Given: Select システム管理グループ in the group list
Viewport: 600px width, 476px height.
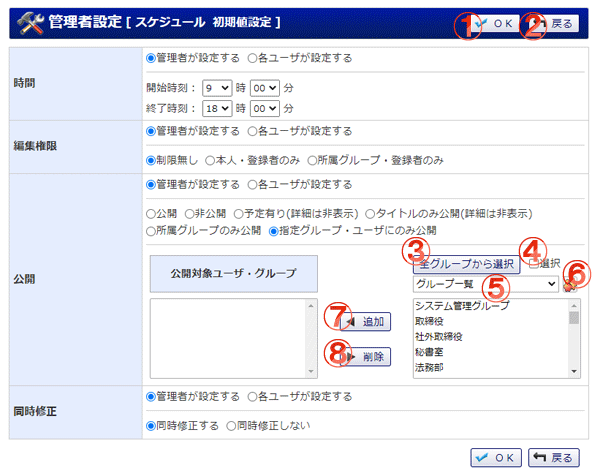Looking at the screenshot, I should [491, 306].
